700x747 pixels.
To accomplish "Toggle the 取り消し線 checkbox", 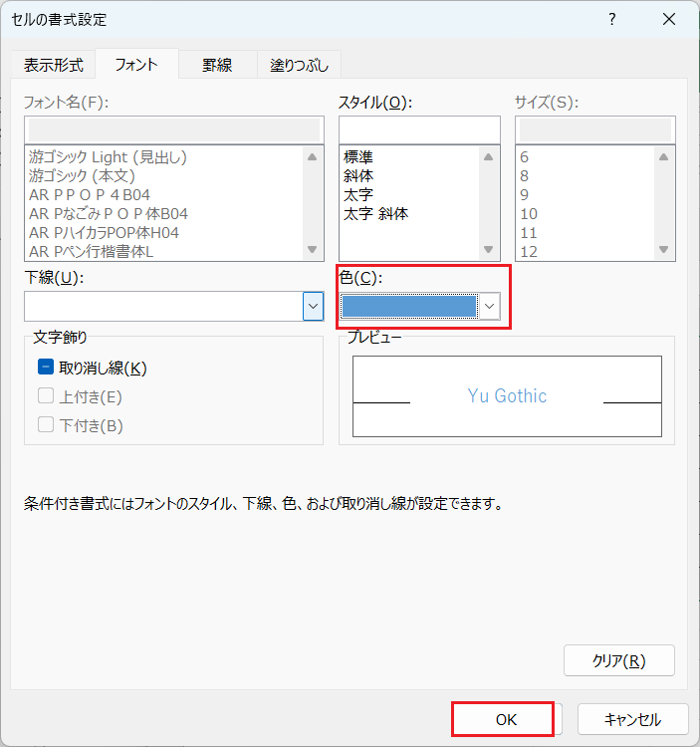I will 46,368.
